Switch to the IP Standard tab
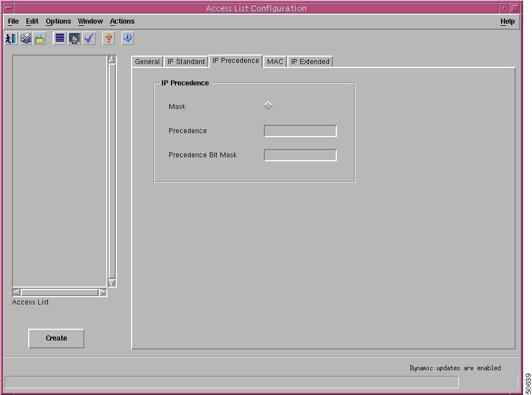 tap(186, 62)
